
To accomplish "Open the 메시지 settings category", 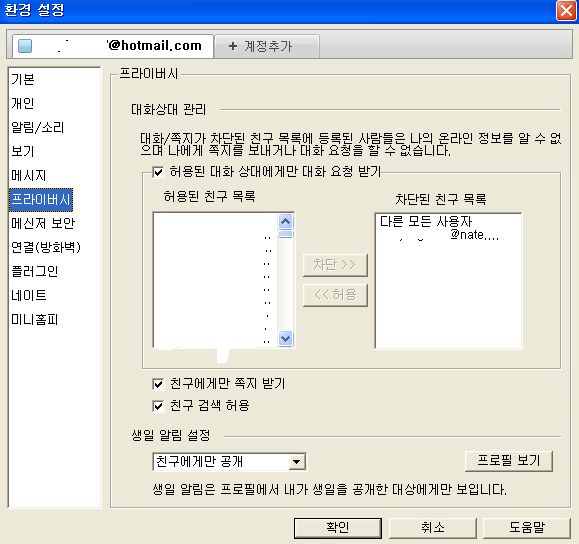I will coord(28,175).
